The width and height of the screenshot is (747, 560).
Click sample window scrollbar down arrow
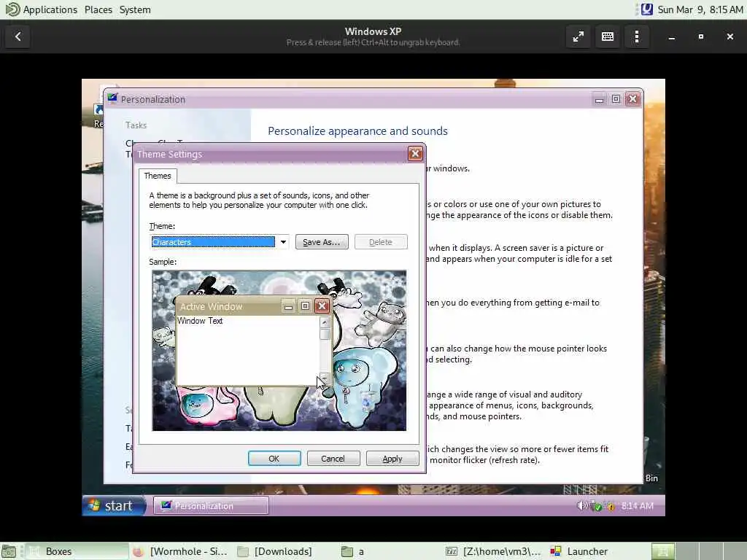(325, 378)
